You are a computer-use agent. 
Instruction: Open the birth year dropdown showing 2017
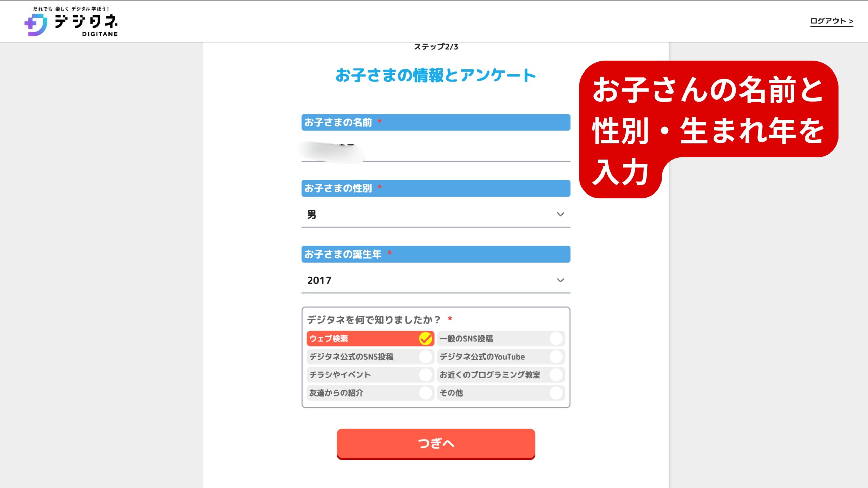click(x=436, y=280)
